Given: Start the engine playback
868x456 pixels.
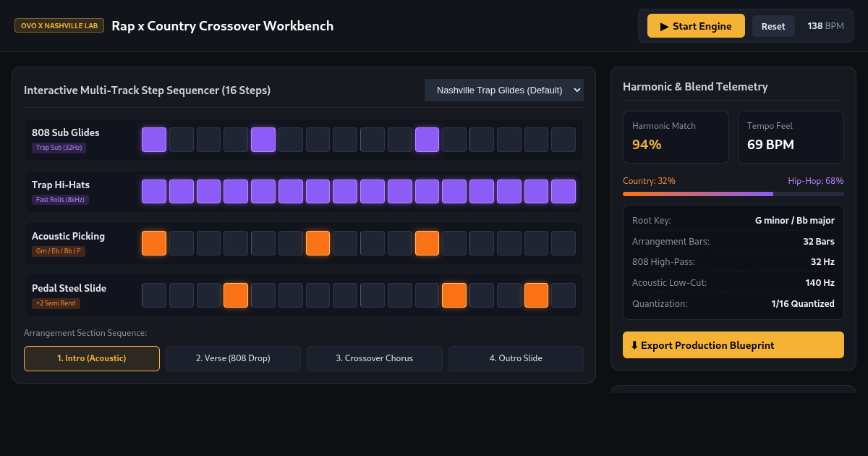Looking at the screenshot, I should (x=696, y=26).
